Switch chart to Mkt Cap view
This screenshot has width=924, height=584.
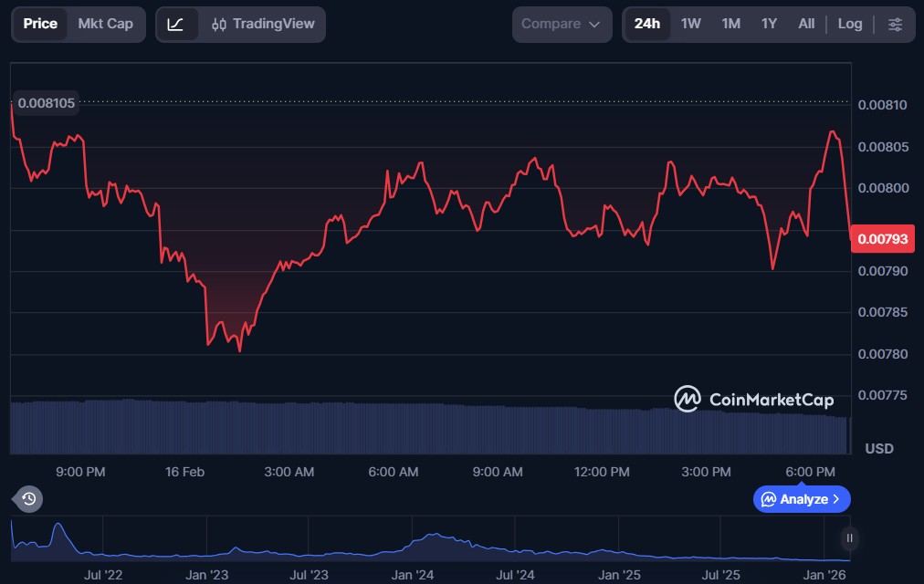tap(105, 24)
